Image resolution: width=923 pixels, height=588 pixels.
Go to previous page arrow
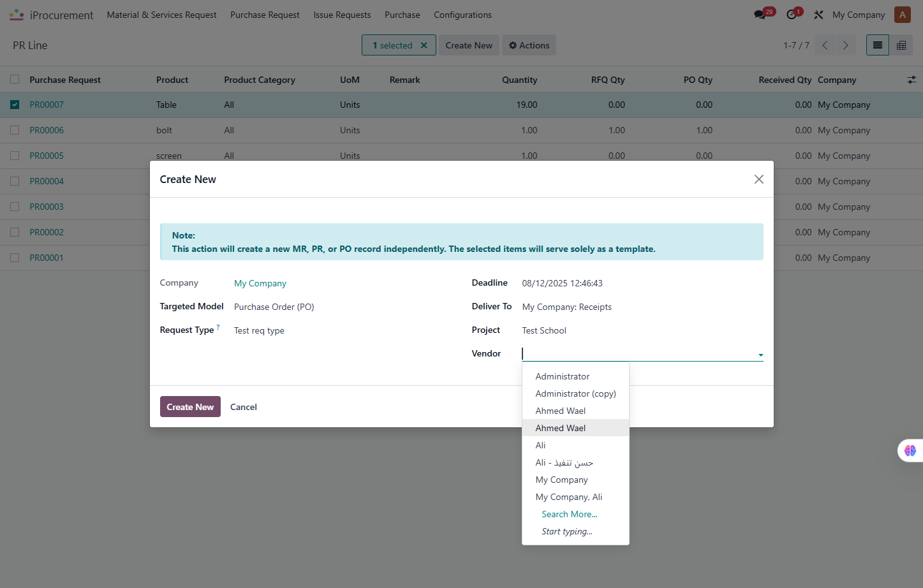825,45
